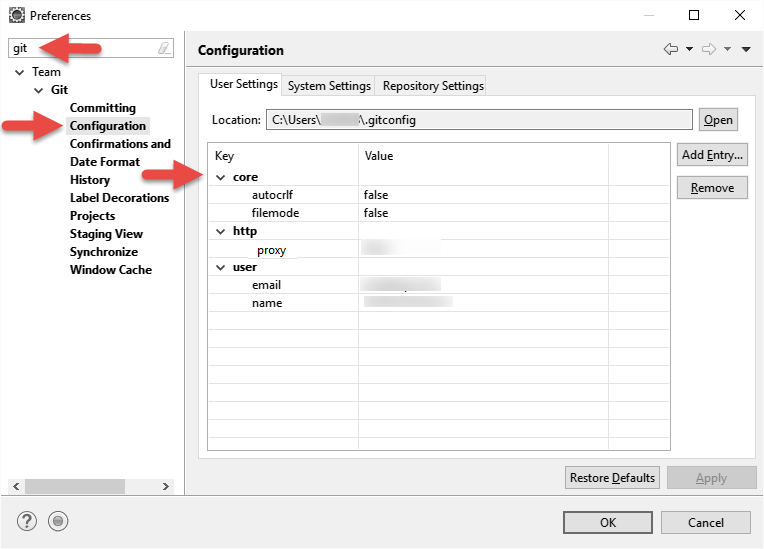Select Committing in the Git tree
Viewport: 764px width, 549px height.
pos(103,108)
